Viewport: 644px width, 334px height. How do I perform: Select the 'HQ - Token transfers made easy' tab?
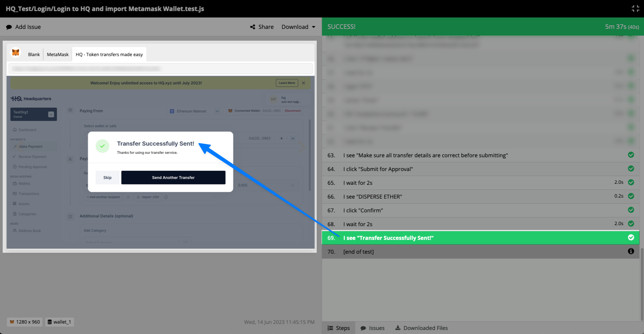109,54
